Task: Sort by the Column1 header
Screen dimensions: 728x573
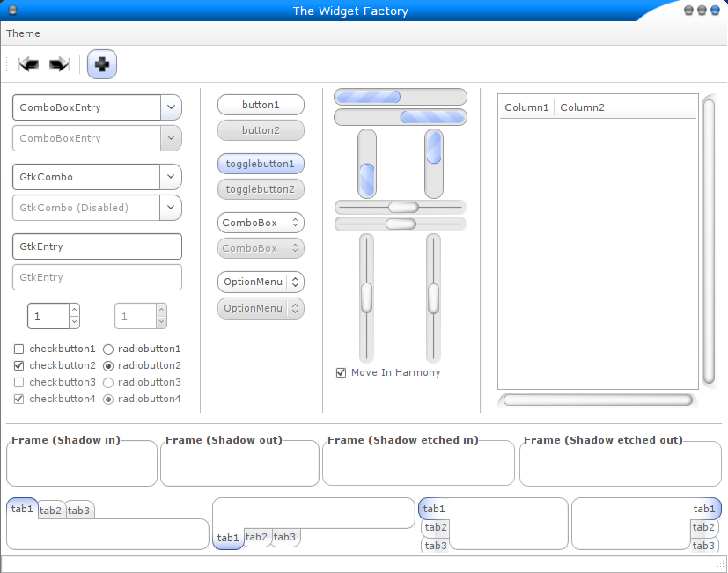Action: tap(526, 107)
